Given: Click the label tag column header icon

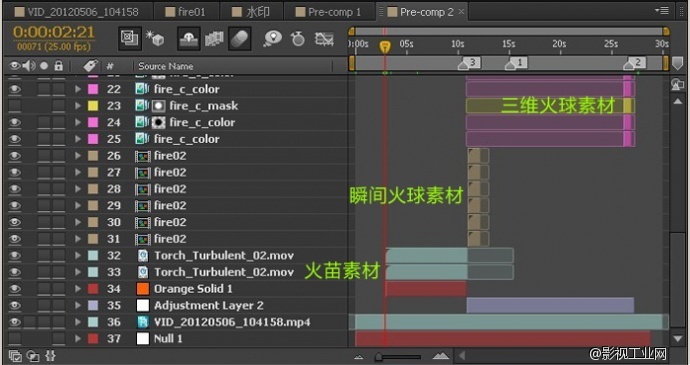Looking at the screenshot, I should click(90, 66).
